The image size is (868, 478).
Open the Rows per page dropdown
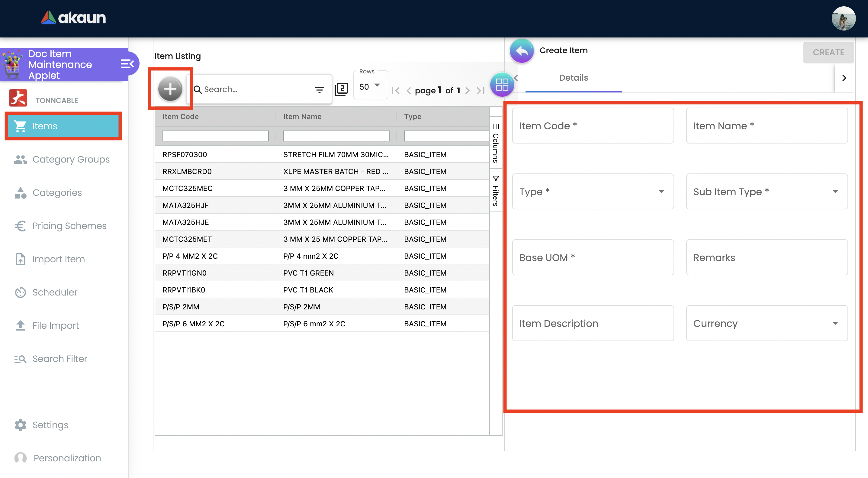click(x=370, y=87)
